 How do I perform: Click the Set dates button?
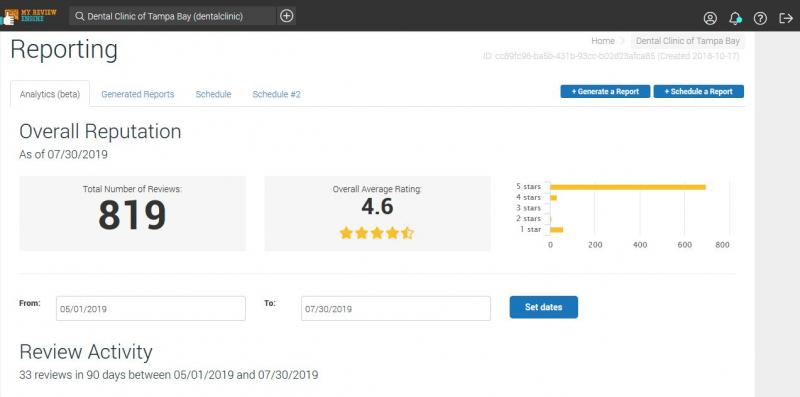pos(543,307)
